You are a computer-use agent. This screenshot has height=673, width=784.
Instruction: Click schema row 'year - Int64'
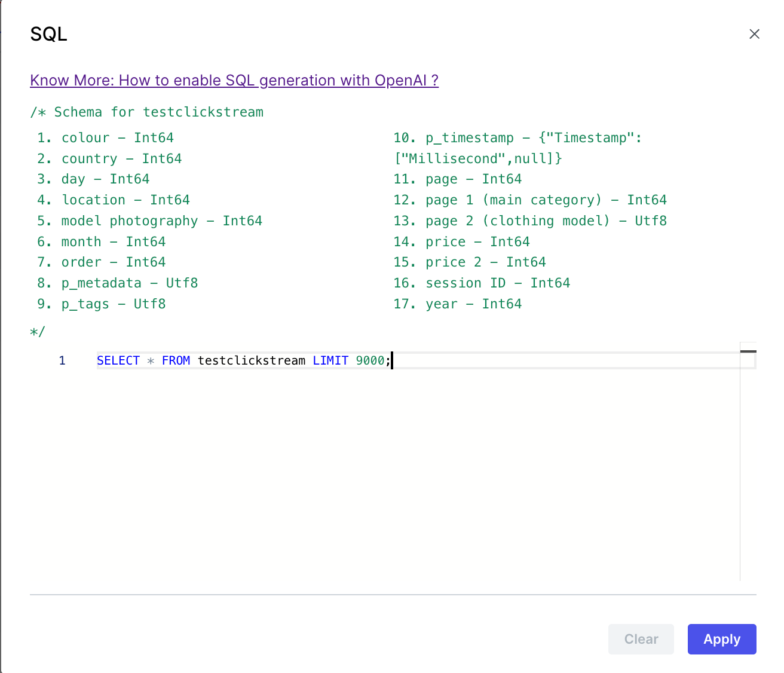458,304
